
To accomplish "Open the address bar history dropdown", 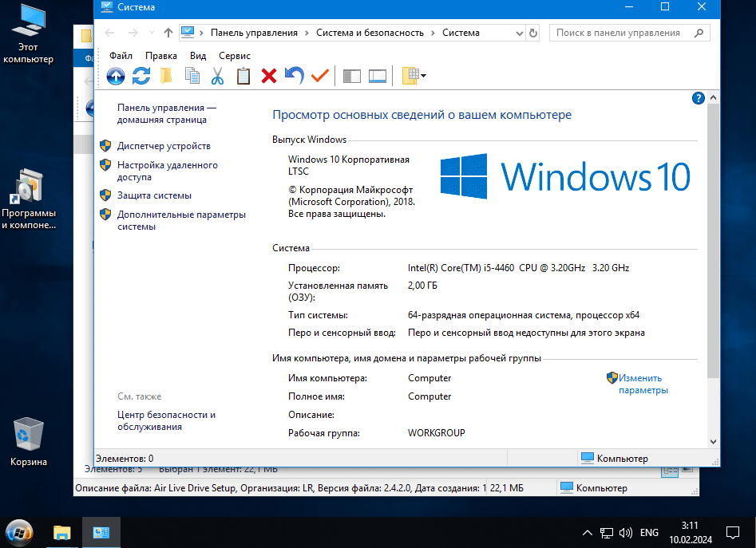I will (x=519, y=34).
